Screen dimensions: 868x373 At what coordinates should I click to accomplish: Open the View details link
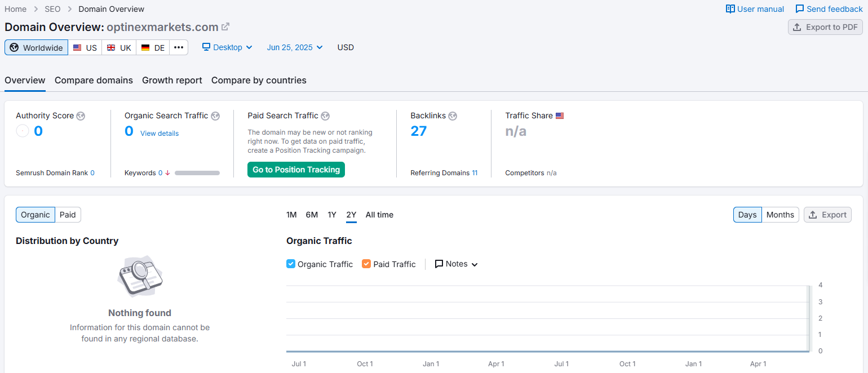tap(160, 134)
